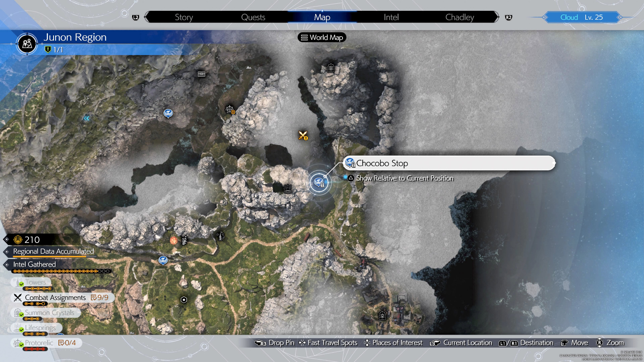Click the treasure chest map marker
This screenshot has height=362, width=644.
tap(202, 74)
